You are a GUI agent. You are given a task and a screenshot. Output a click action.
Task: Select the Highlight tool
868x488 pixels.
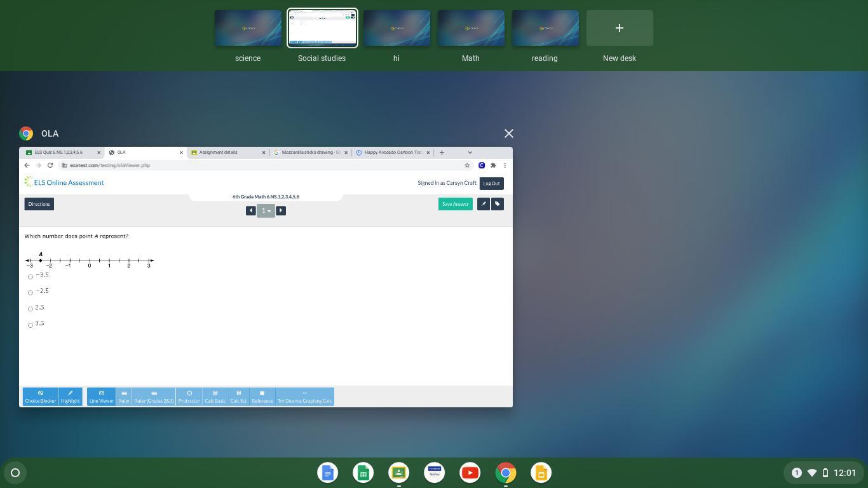click(x=70, y=396)
